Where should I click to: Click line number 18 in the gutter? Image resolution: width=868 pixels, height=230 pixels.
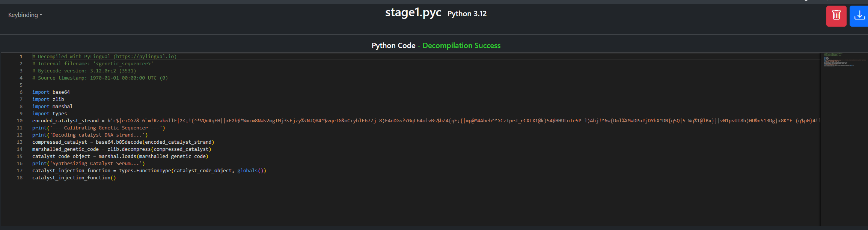pos(20,178)
